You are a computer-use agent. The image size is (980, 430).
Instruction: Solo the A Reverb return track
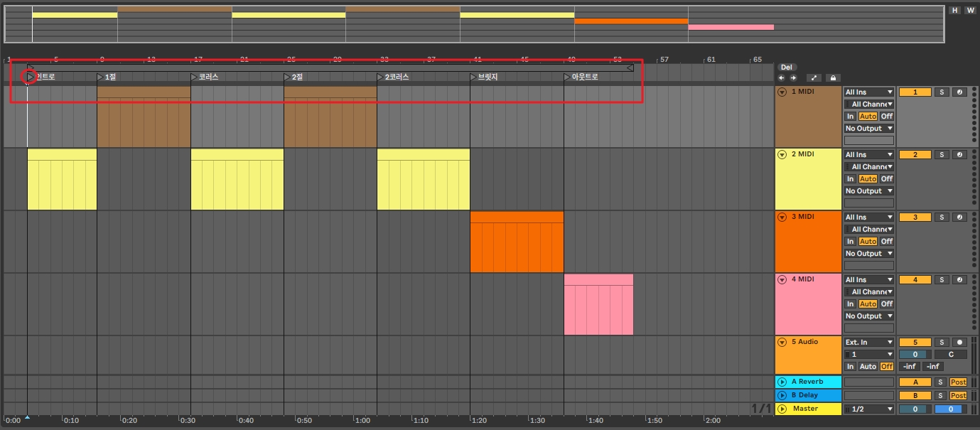click(x=941, y=382)
